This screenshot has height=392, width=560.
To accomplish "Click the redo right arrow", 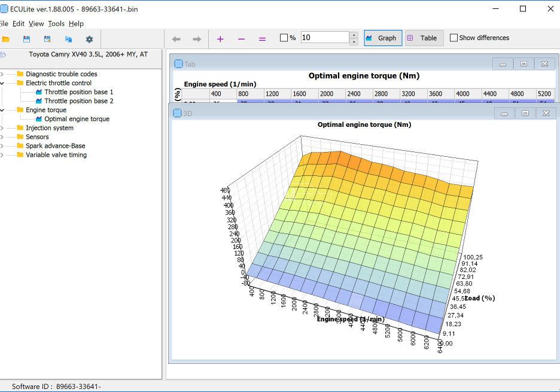I will (197, 39).
